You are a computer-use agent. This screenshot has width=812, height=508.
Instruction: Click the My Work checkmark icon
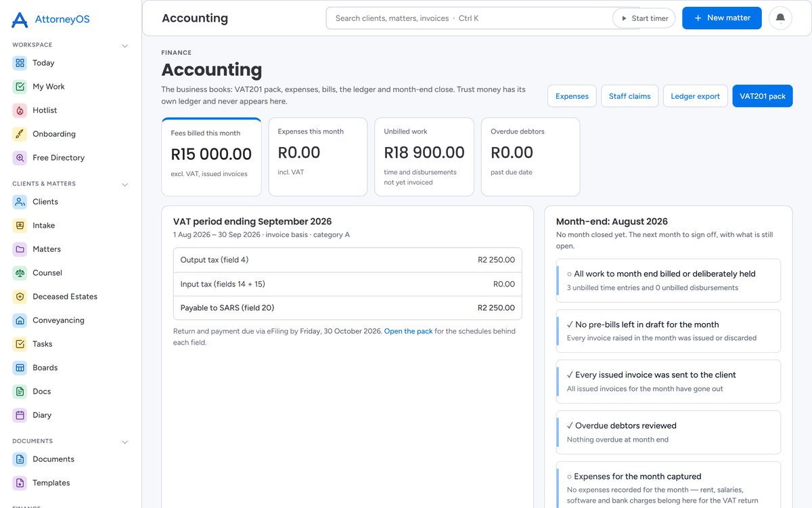click(20, 87)
